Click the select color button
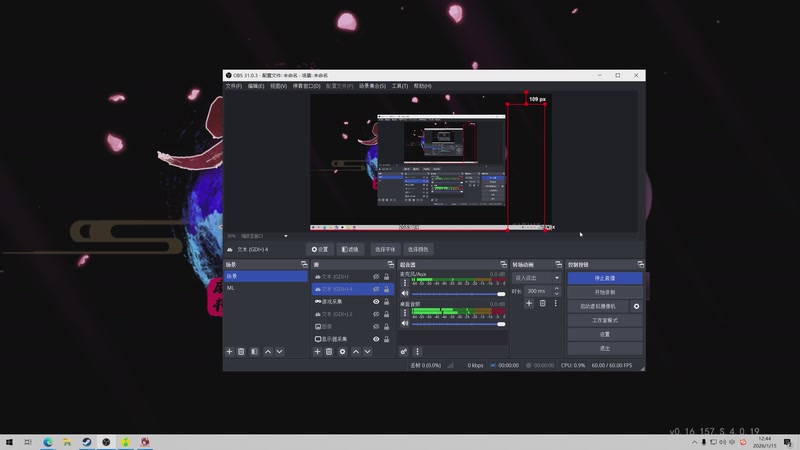Viewport: 800px width, 450px height. [x=418, y=249]
